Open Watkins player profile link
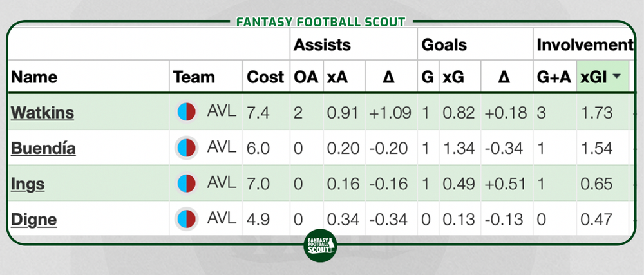 tap(43, 113)
